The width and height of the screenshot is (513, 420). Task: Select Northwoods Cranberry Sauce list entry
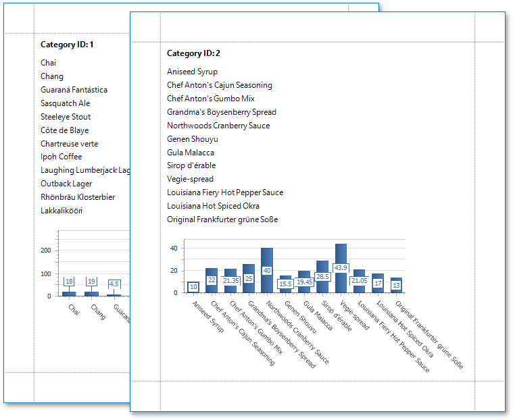click(x=218, y=126)
